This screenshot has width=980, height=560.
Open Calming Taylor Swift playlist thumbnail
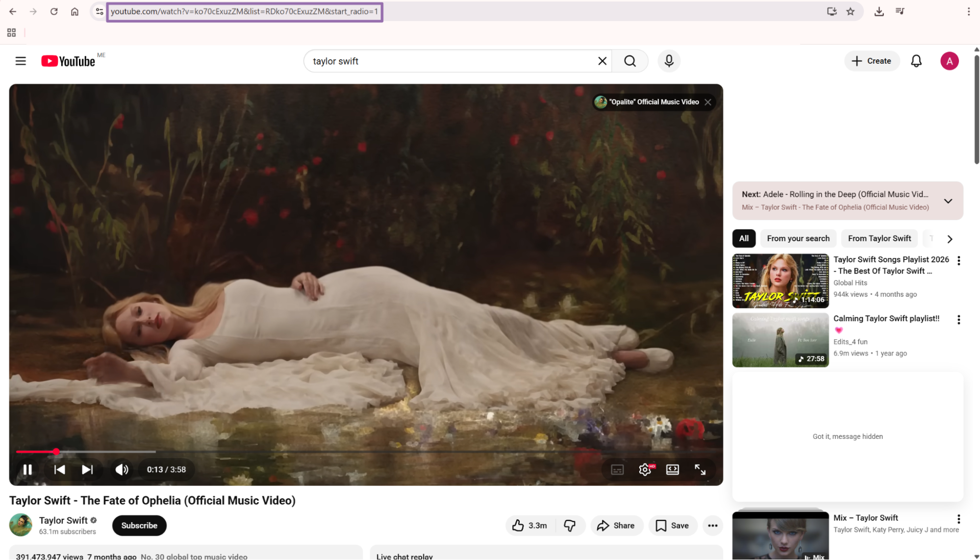[x=780, y=340]
